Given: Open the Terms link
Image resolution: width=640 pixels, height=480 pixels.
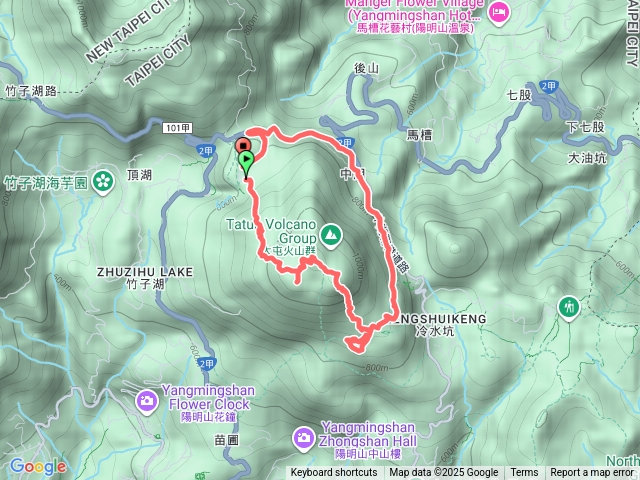Looking at the screenshot, I should coord(524,473).
